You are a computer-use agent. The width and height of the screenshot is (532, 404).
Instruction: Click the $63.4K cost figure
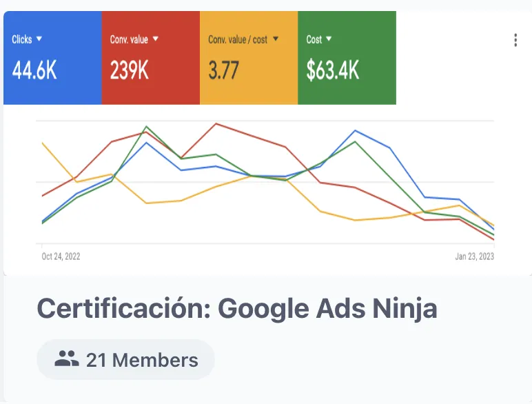[x=332, y=70]
